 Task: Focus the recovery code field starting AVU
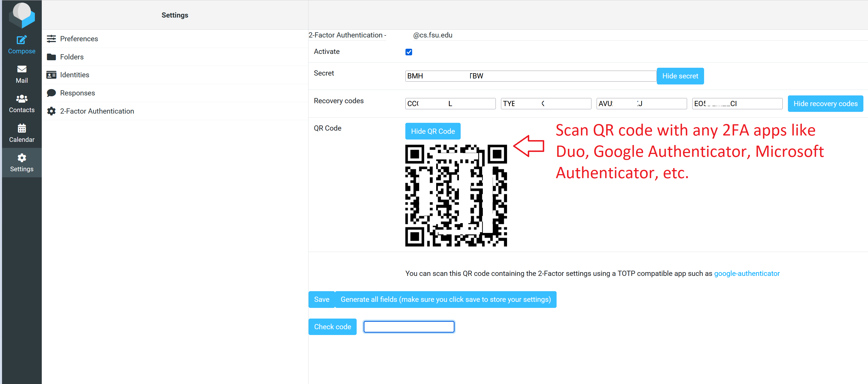(642, 103)
